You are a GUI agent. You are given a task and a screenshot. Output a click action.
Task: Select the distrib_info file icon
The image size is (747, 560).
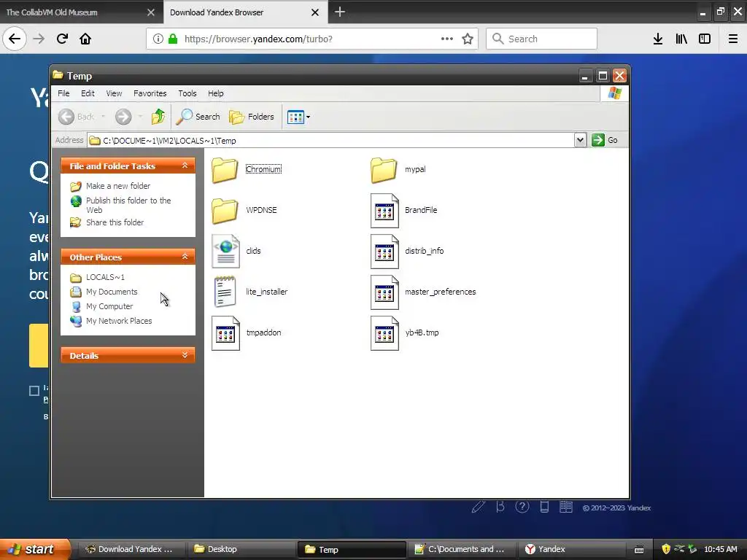pos(384,252)
